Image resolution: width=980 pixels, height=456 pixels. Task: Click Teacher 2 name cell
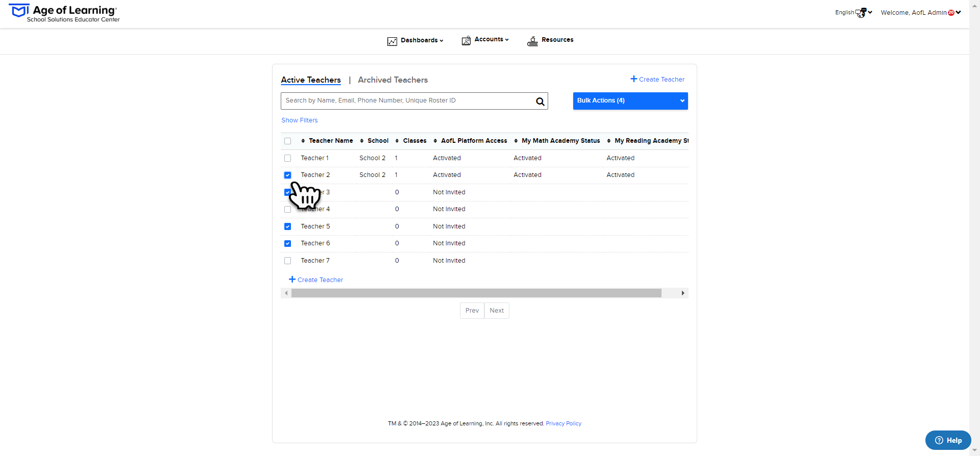315,175
